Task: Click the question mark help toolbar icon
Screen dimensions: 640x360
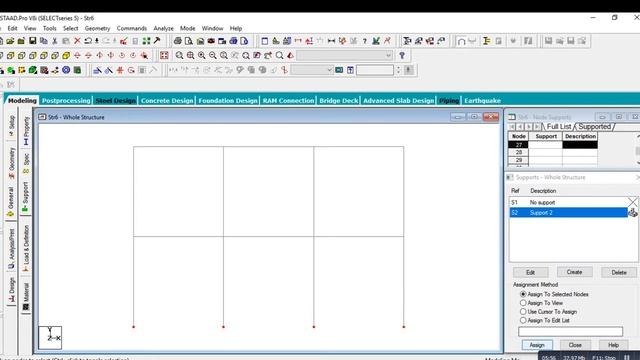Action: pyautogui.click(x=364, y=41)
